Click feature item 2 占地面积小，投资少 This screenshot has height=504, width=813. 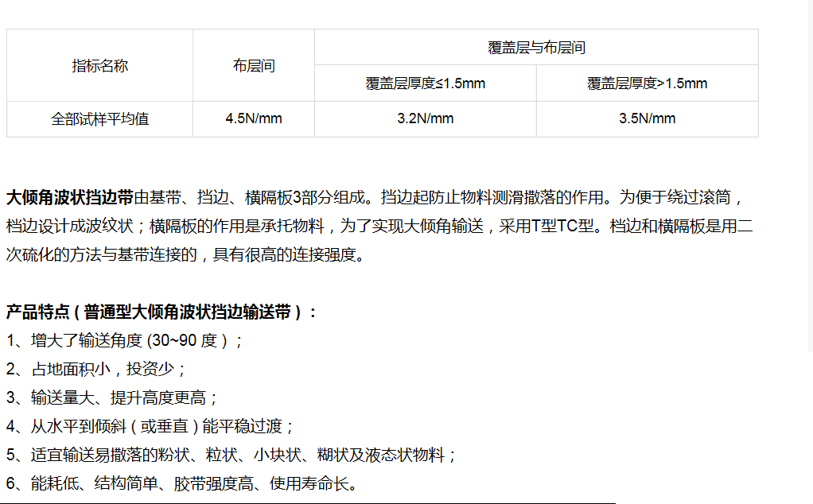96,370
